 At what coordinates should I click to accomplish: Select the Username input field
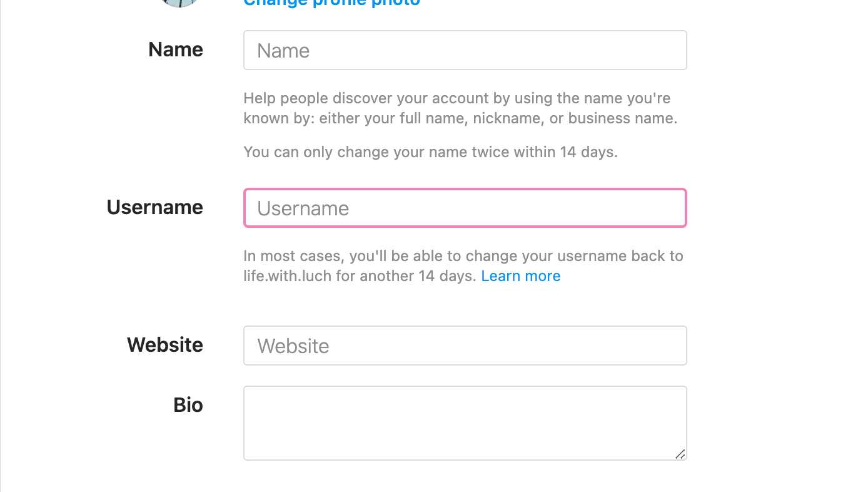465,208
